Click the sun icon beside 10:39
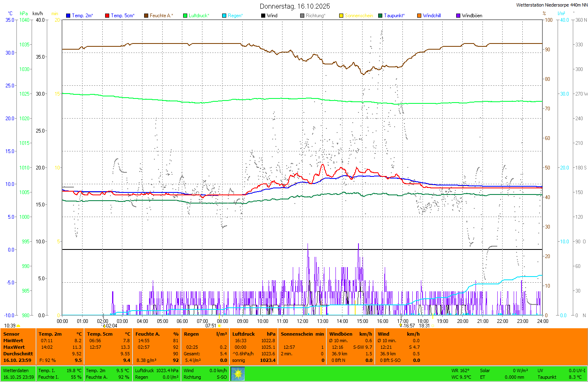Image resolution: width=588 pixels, height=382 pixels. 18,326
